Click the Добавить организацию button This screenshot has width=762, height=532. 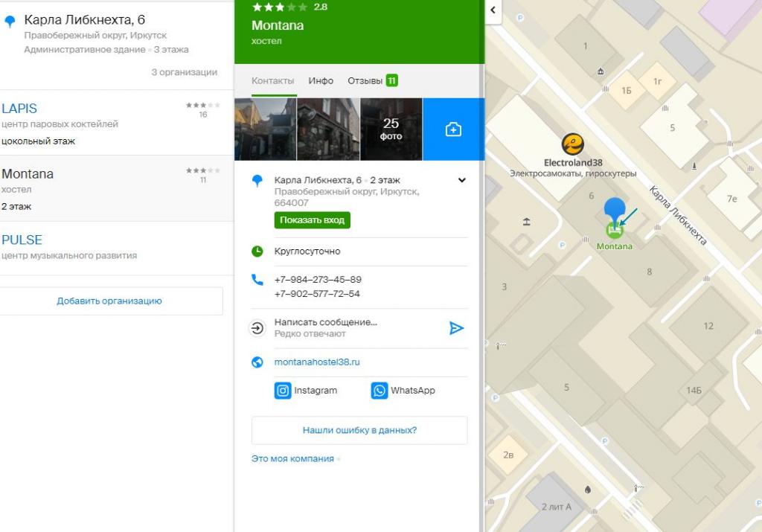coord(109,301)
